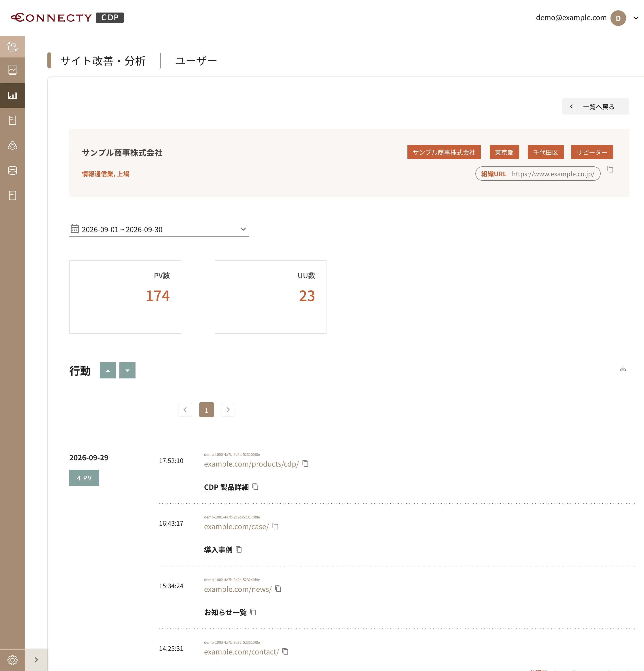
Task: Open the account menu chevron
Action: pyautogui.click(x=636, y=18)
